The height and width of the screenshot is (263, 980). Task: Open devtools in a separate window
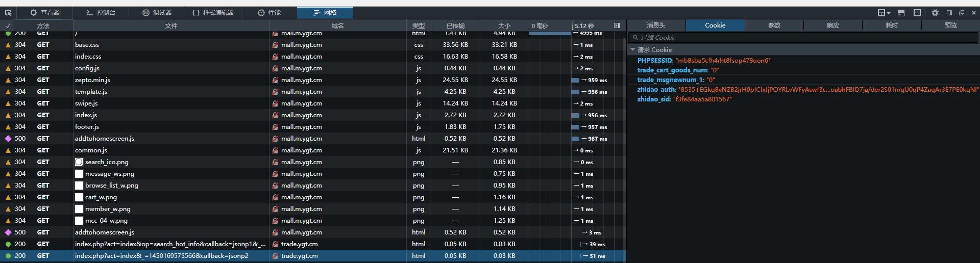click(x=962, y=13)
